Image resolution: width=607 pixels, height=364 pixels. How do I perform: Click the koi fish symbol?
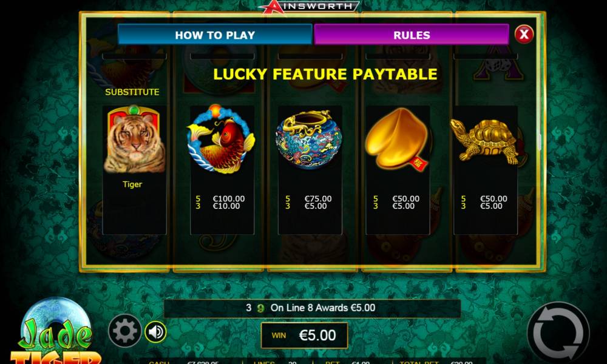[221, 138]
